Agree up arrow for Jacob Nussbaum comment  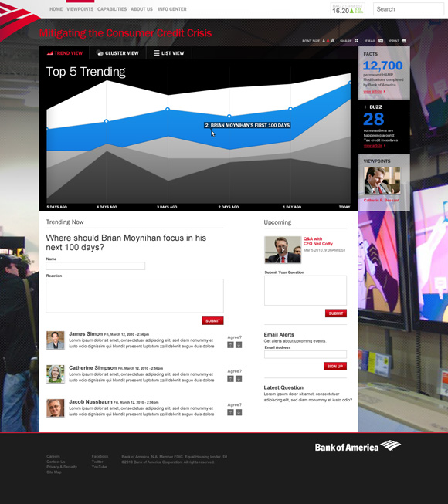tap(230, 412)
